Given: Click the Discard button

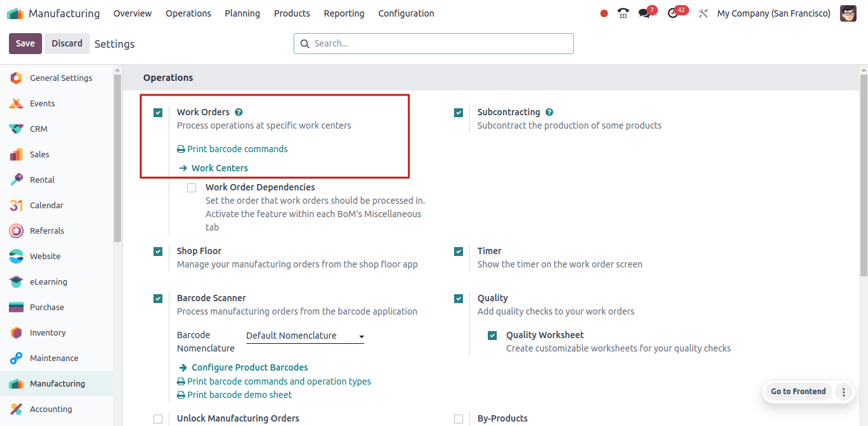Looking at the screenshot, I should [67, 43].
